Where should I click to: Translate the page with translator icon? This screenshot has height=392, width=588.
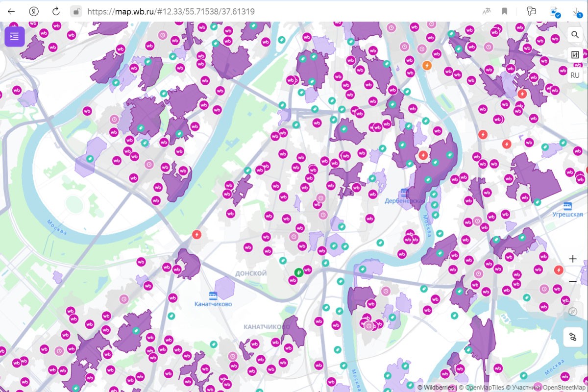(487, 11)
